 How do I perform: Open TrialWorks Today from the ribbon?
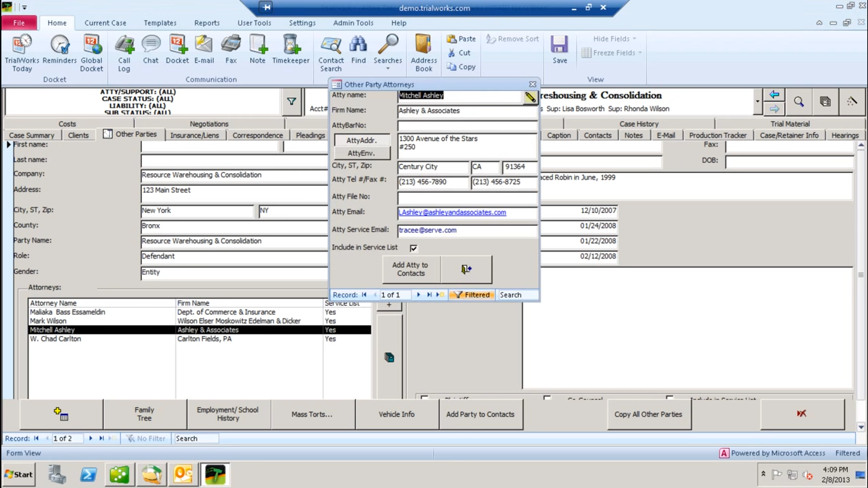click(x=22, y=54)
